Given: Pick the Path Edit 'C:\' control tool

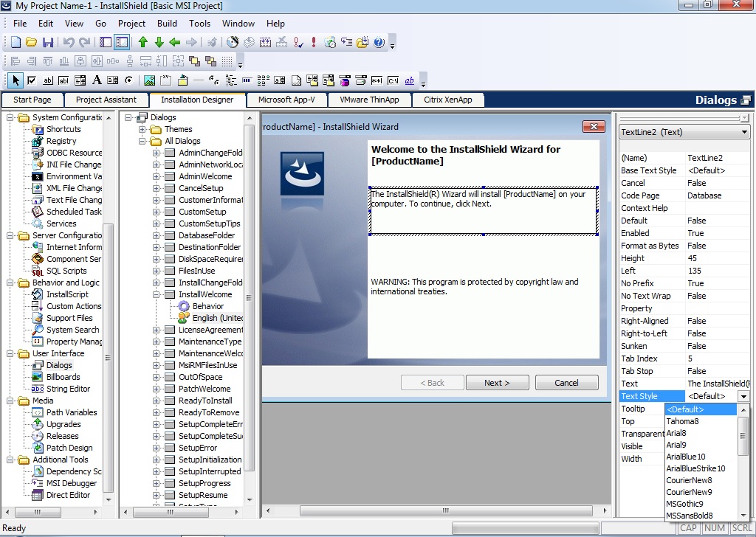Looking at the screenshot, I should click(393, 80).
